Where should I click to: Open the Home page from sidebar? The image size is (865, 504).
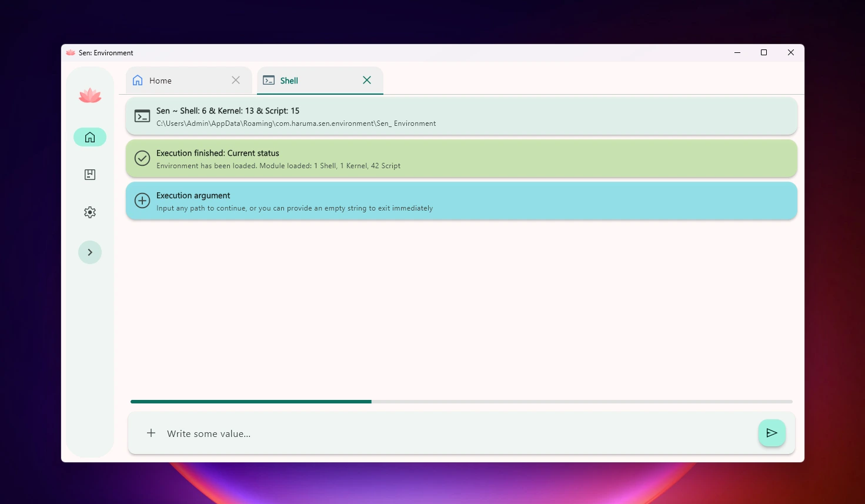point(90,137)
